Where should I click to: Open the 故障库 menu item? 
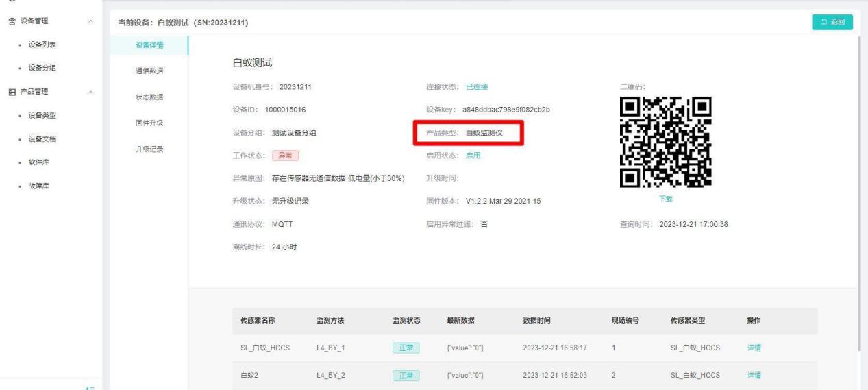pyautogui.click(x=38, y=184)
